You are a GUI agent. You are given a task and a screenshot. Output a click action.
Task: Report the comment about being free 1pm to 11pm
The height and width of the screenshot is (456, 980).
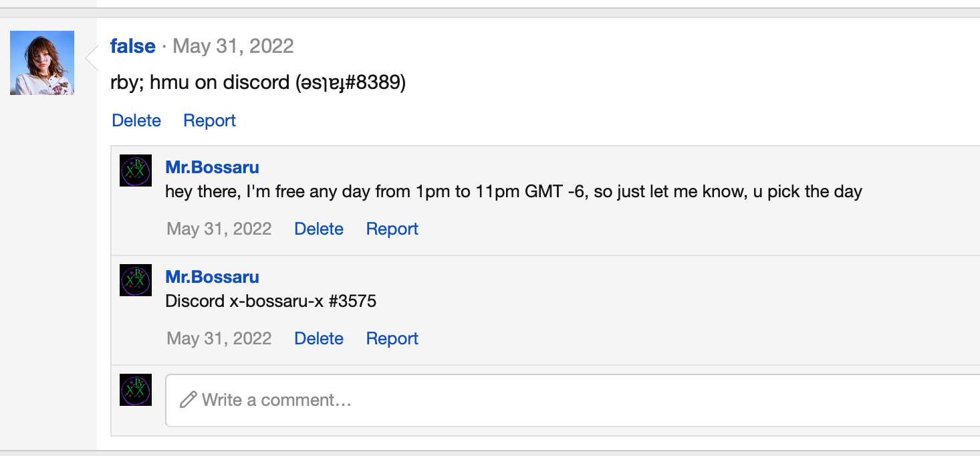click(392, 229)
